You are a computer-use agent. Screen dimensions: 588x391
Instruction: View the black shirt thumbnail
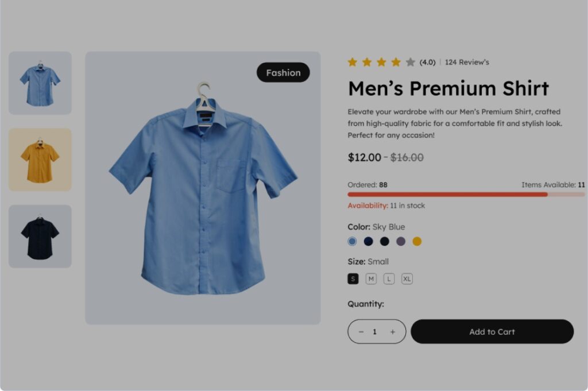point(40,236)
